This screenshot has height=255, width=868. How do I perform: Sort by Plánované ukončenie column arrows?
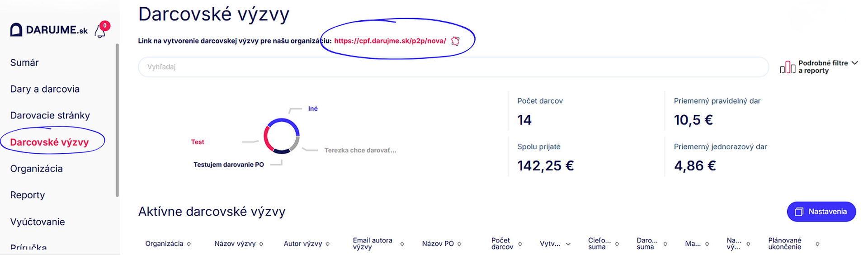[817, 244]
